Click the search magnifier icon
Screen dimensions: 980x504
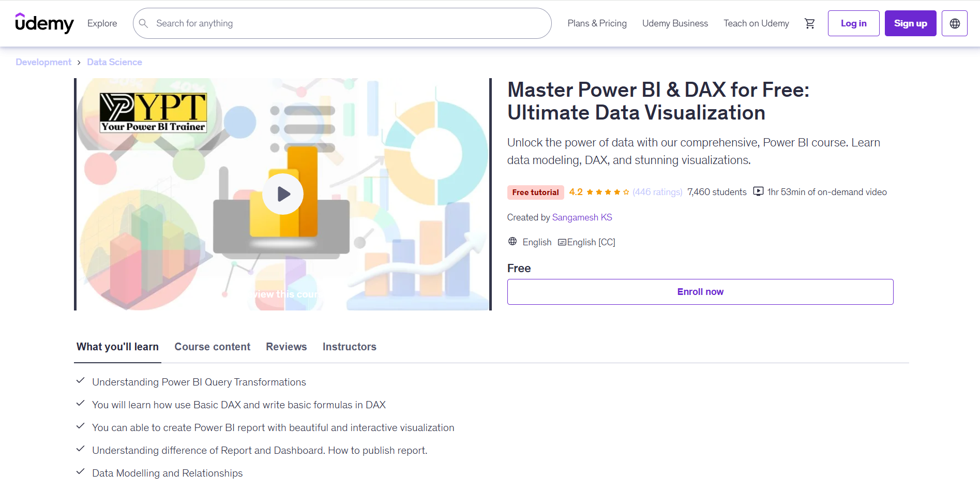pos(144,23)
